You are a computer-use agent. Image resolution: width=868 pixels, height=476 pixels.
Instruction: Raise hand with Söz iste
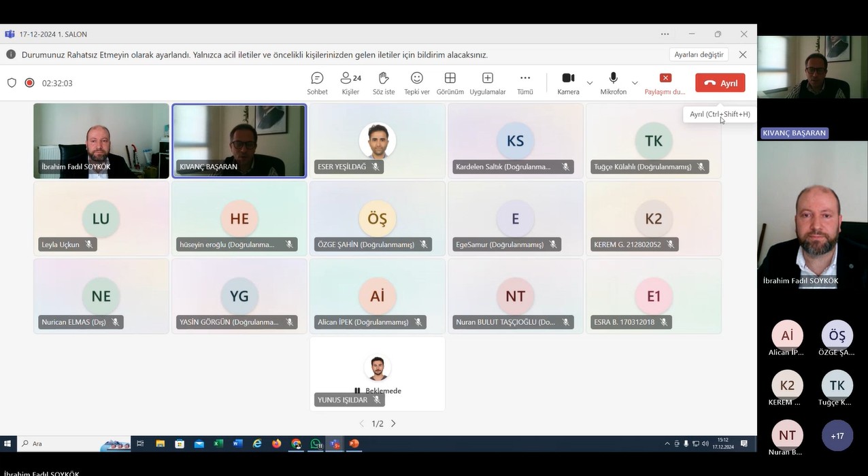[384, 83]
